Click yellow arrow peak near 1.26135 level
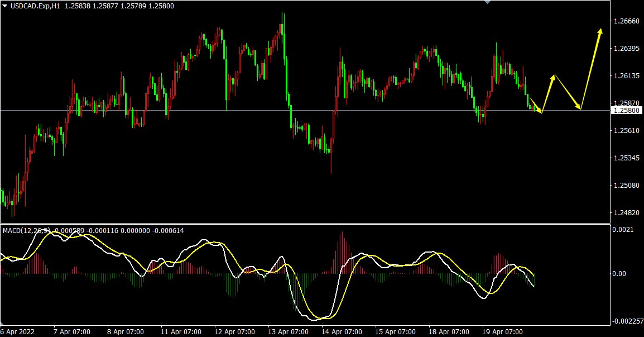 [x=554, y=75]
